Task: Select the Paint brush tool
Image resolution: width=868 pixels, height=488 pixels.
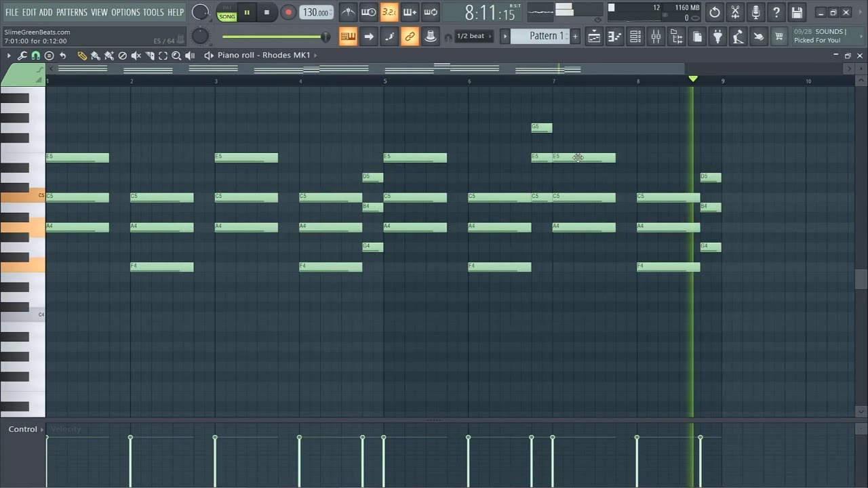Action: [95, 56]
